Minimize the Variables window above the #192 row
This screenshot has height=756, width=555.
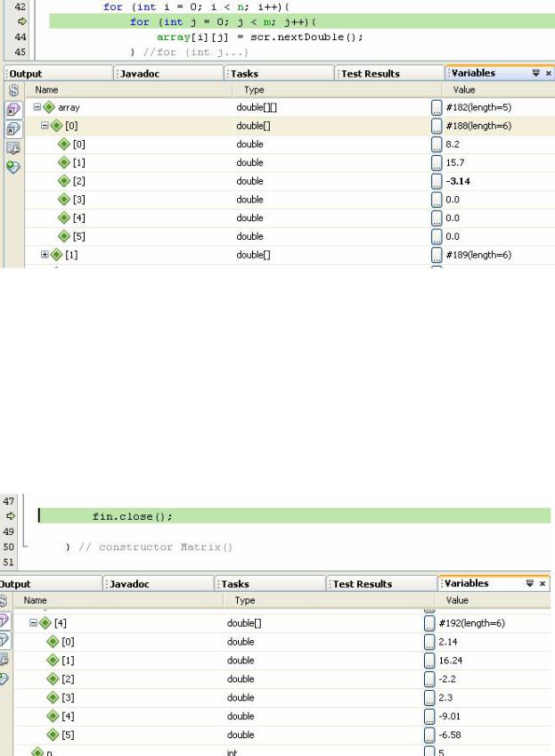click(x=529, y=583)
